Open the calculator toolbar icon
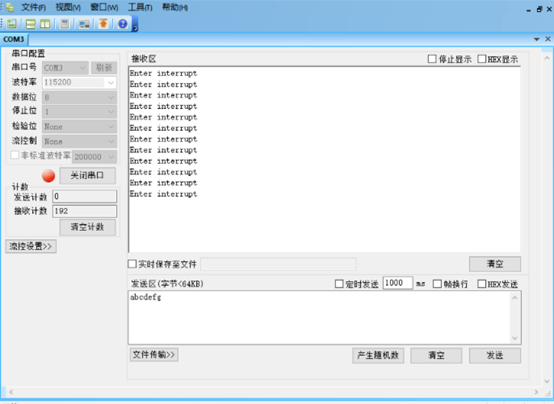Viewport: 554px width, 404px height. 64,24
